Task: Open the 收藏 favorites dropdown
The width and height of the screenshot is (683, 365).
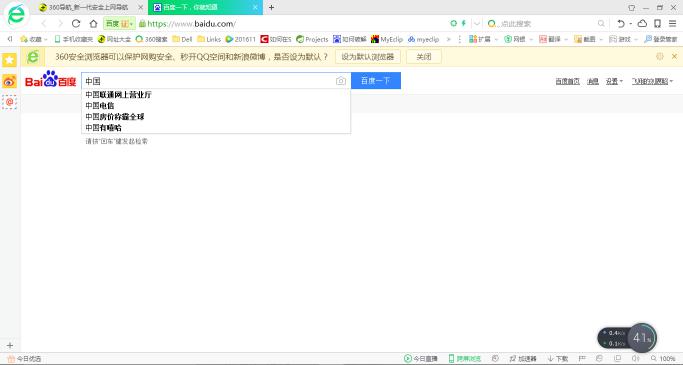Action: (34, 39)
